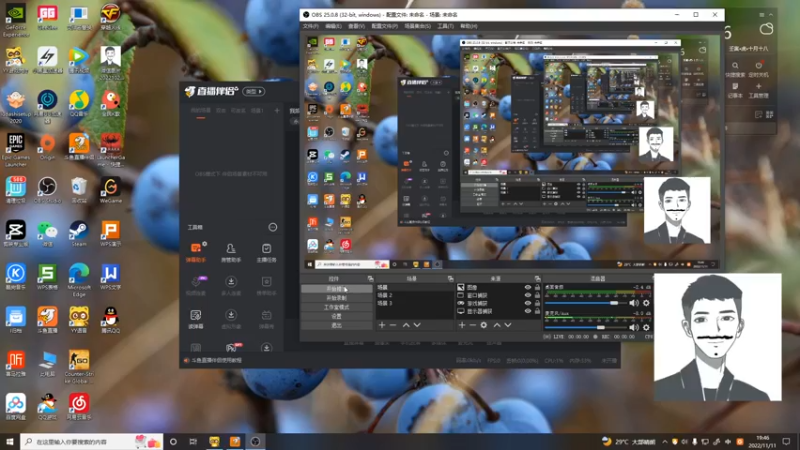Lock the 游戏捕获 source
Screen dimensions: 800x450
click(x=537, y=303)
